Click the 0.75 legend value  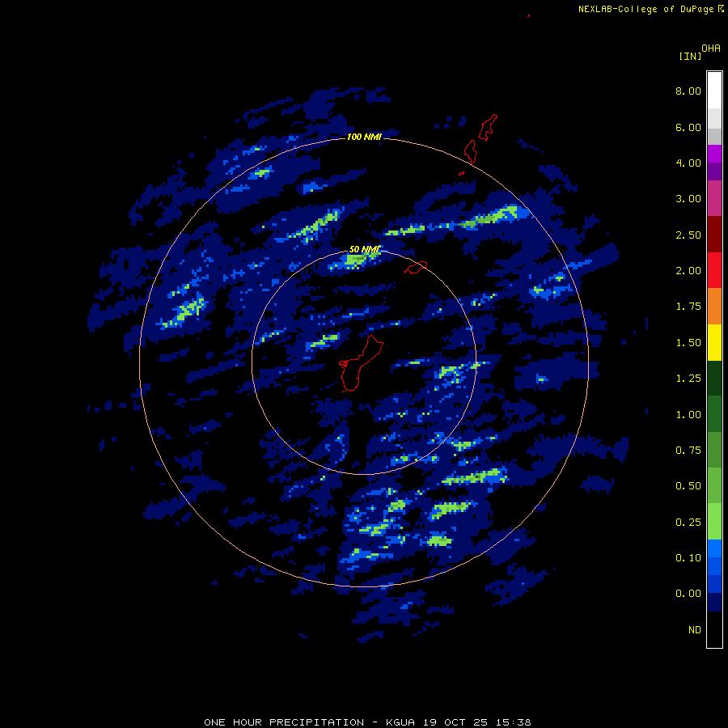pos(688,451)
